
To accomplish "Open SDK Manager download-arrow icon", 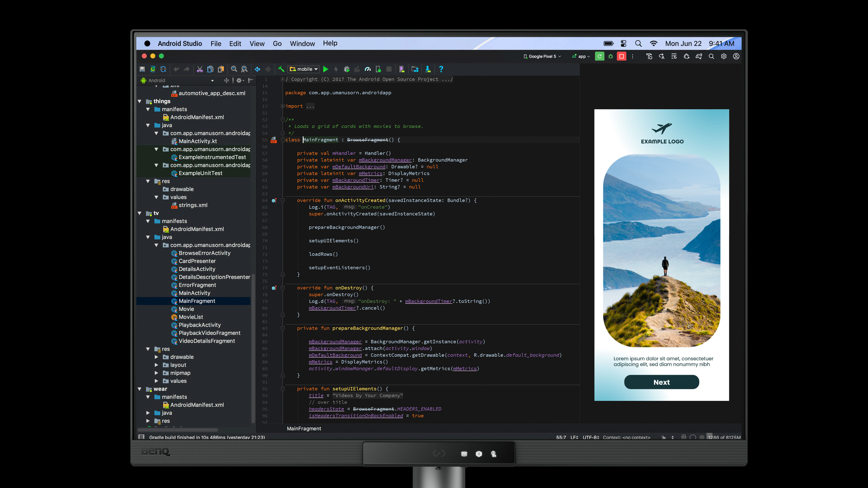I will coord(428,69).
